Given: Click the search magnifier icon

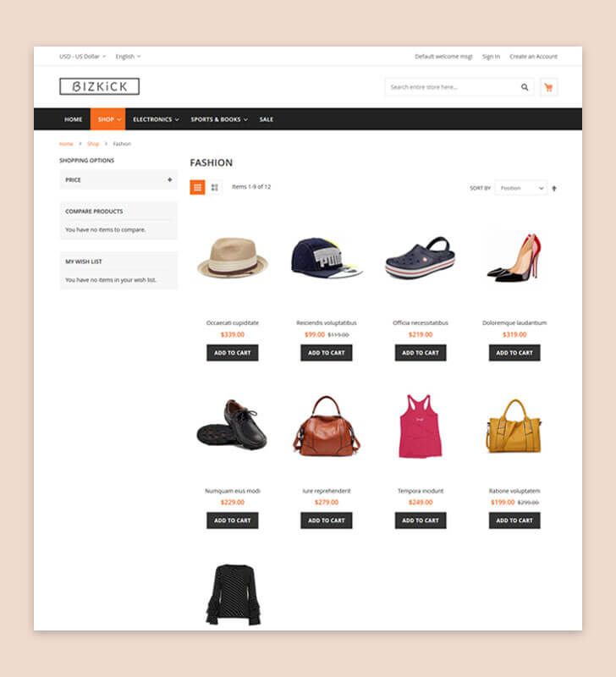Looking at the screenshot, I should tap(525, 87).
